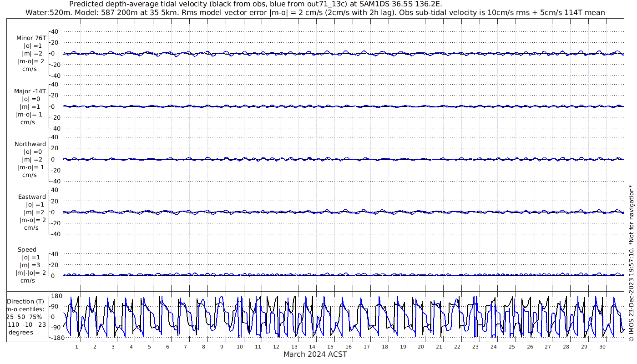Click the '-110 -10 23' centile values
Screen dimensions: 637x364
point(26,324)
